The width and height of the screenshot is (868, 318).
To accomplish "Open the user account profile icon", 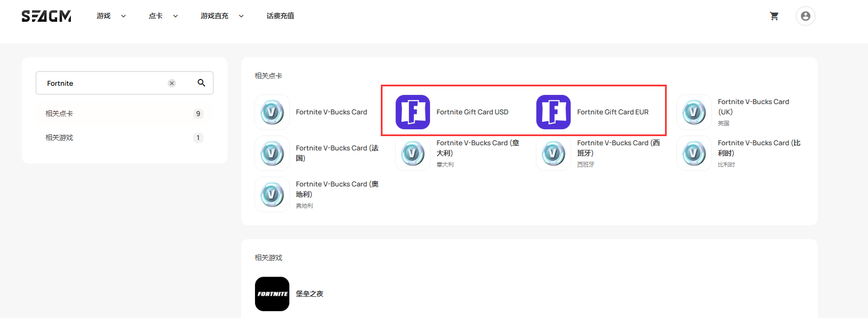I will pos(805,16).
